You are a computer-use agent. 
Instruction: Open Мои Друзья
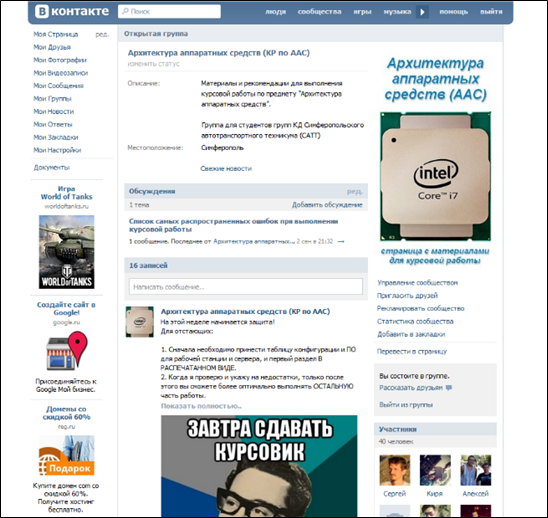pyautogui.click(x=52, y=47)
